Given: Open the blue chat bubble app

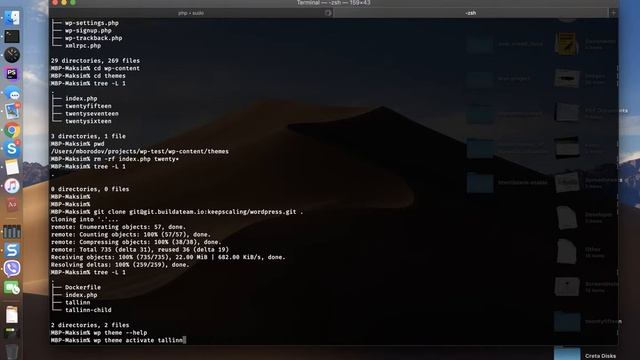Looking at the screenshot, I should point(13,94).
